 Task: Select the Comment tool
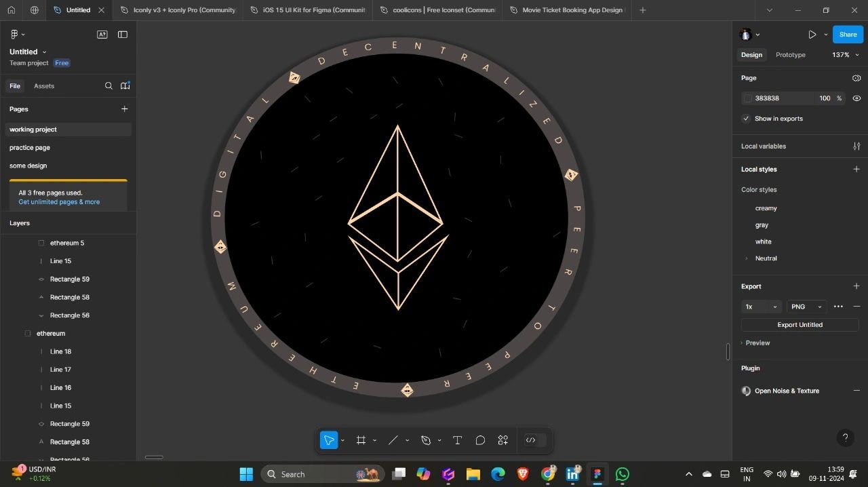click(x=480, y=440)
